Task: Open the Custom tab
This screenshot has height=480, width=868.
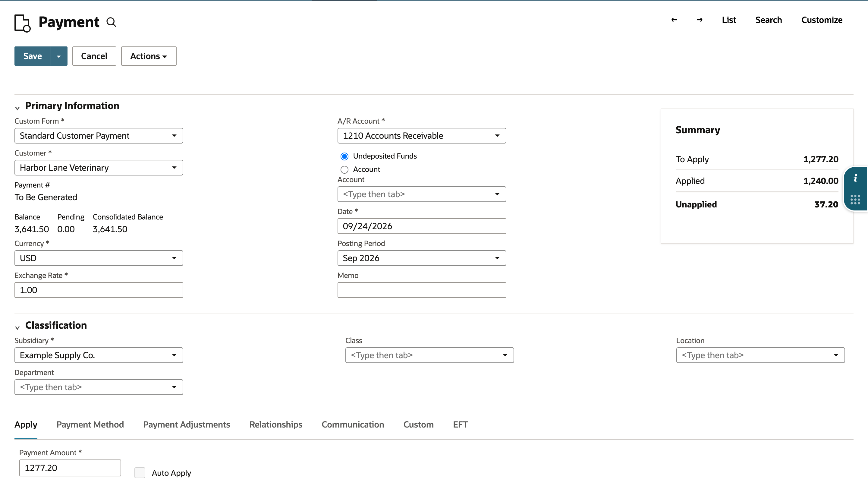Action: pyautogui.click(x=419, y=425)
